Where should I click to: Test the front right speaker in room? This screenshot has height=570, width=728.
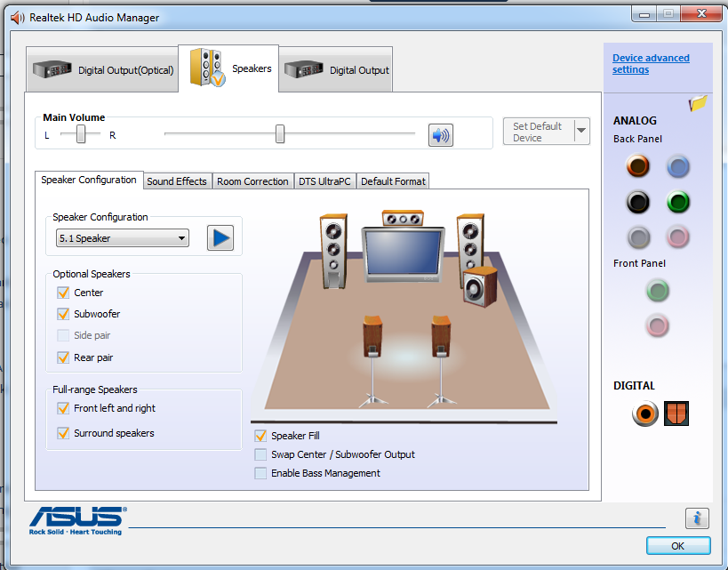[x=470, y=242]
